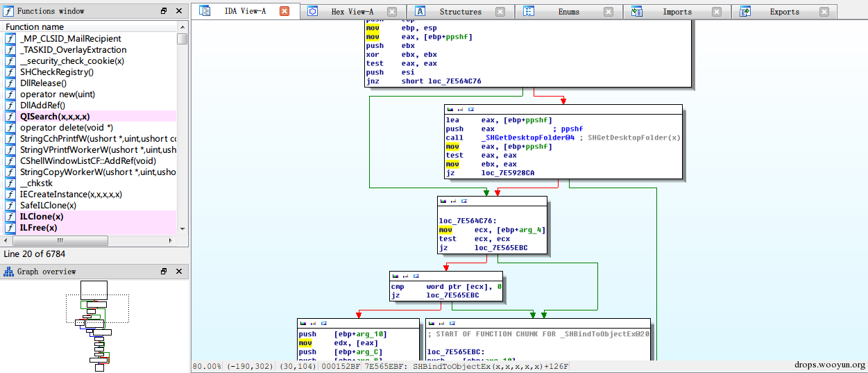Undock the Functions window panel

pyautogui.click(x=164, y=11)
